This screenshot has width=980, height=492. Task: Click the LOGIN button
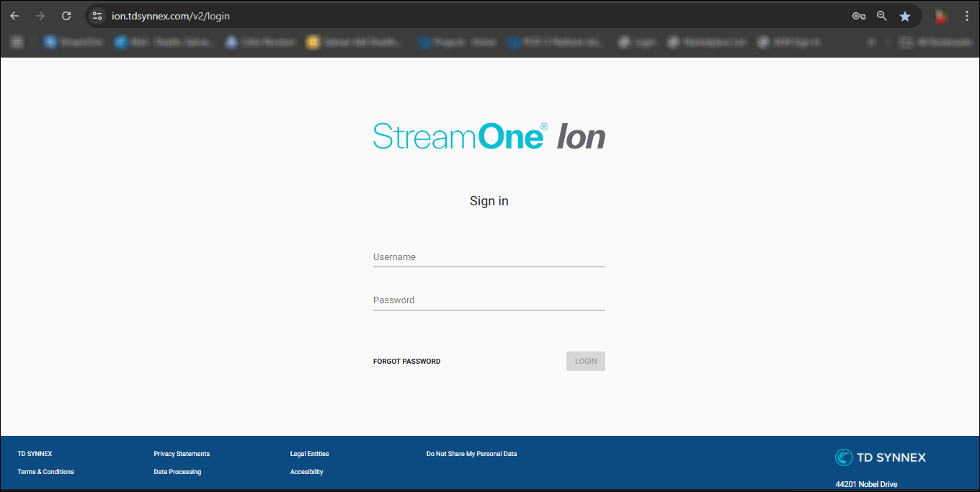click(x=586, y=361)
